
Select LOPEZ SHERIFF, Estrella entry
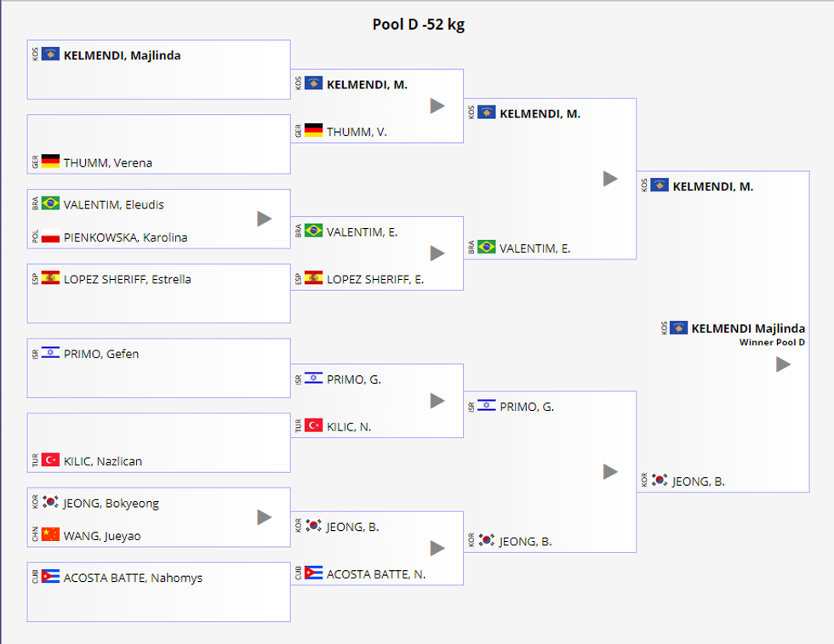tap(127, 279)
